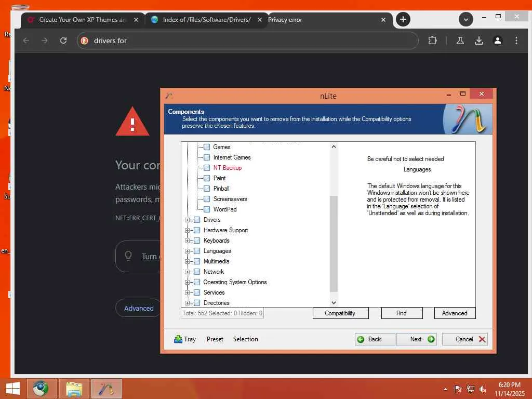The width and height of the screenshot is (532, 399).
Task: Check the Pinball component checkbox
Action: 207,189
